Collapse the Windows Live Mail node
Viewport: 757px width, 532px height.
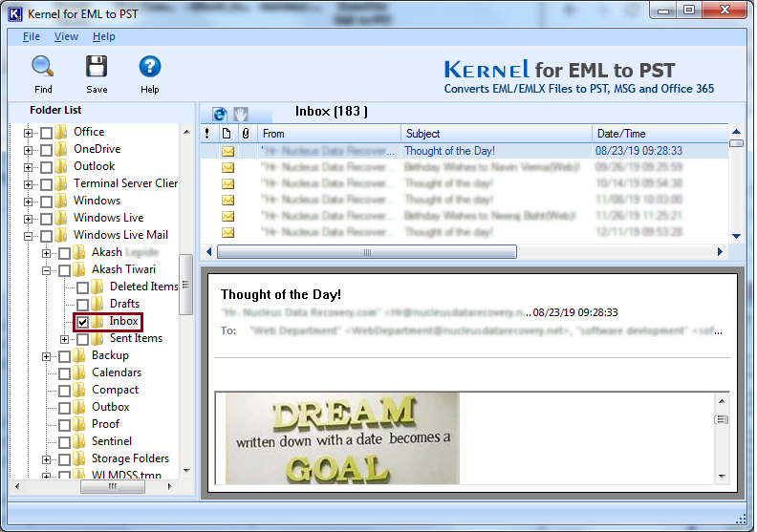[x=28, y=236]
